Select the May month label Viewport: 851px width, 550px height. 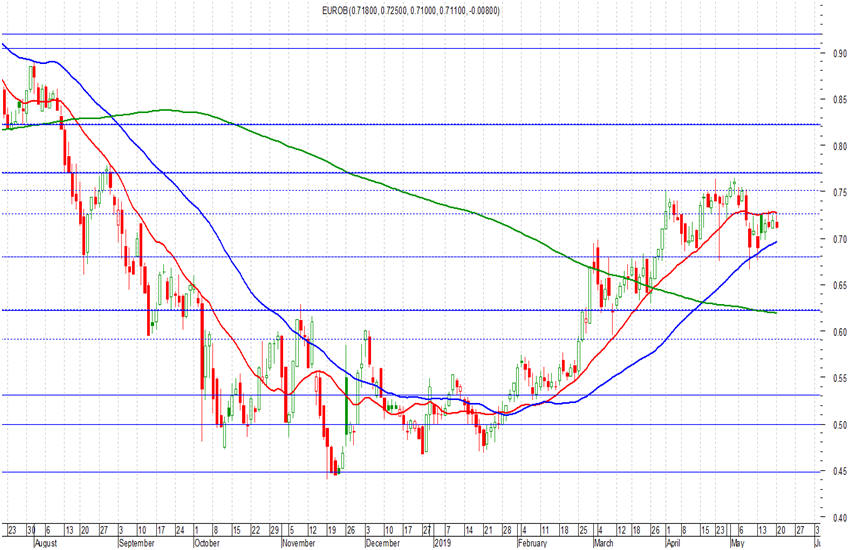(x=736, y=543)
